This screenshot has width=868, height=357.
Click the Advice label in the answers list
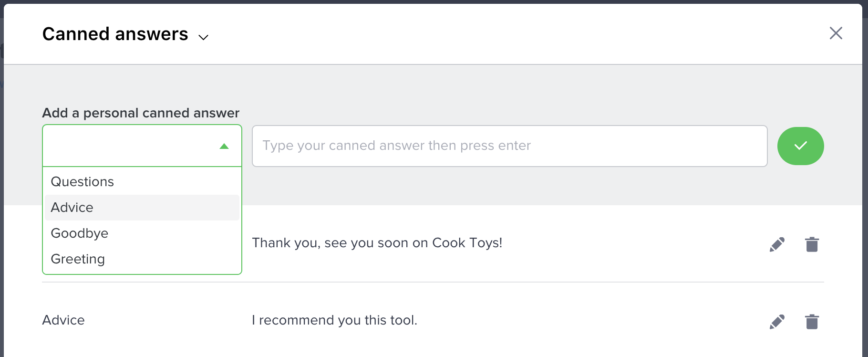(63, 320)
